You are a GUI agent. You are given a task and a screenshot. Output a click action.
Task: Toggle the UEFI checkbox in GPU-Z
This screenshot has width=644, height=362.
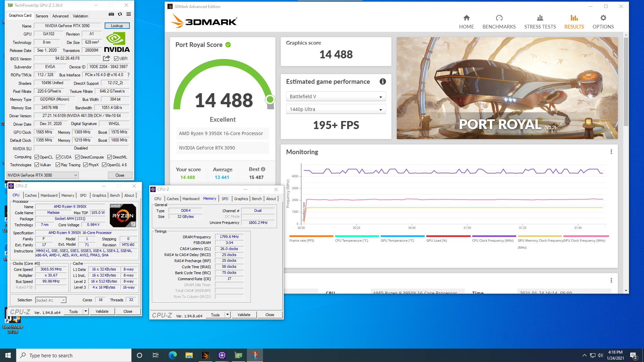pos(116,59)
